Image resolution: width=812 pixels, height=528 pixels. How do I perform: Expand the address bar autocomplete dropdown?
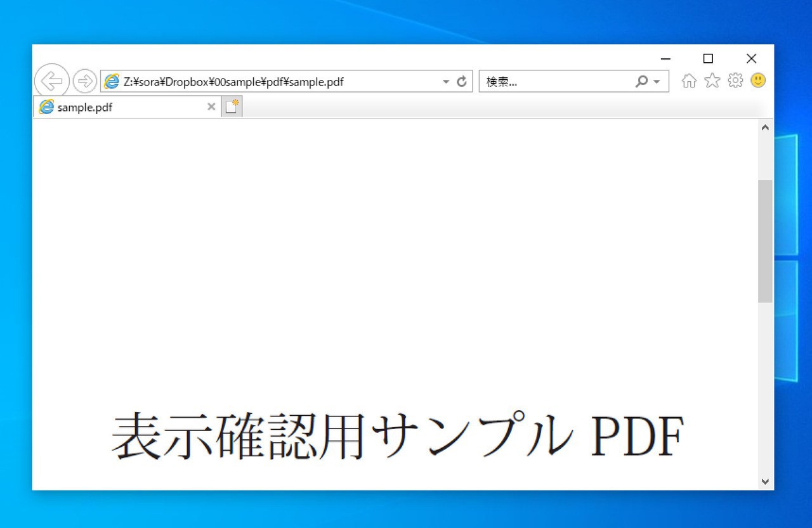point(446,82)
